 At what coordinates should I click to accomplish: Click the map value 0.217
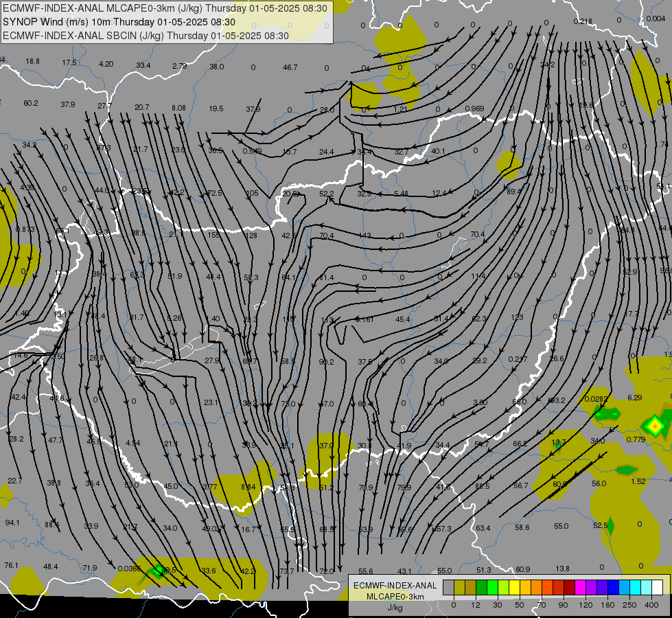pos(518,359)
